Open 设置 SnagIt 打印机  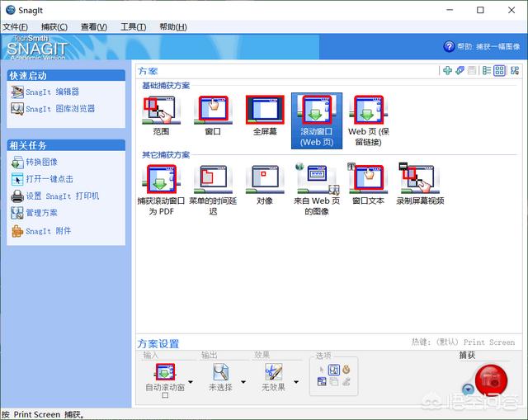[x=63, y=196]
